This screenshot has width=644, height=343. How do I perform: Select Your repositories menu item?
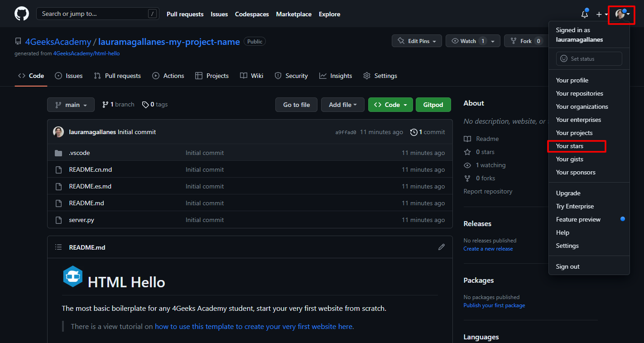pos(589,93)
